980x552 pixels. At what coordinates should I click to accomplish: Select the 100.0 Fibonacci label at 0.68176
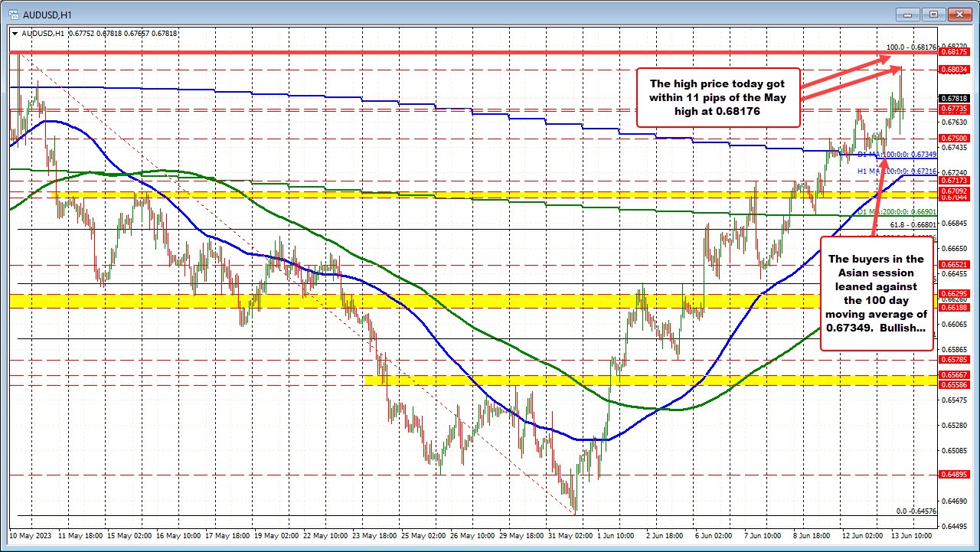coord(911,47)
